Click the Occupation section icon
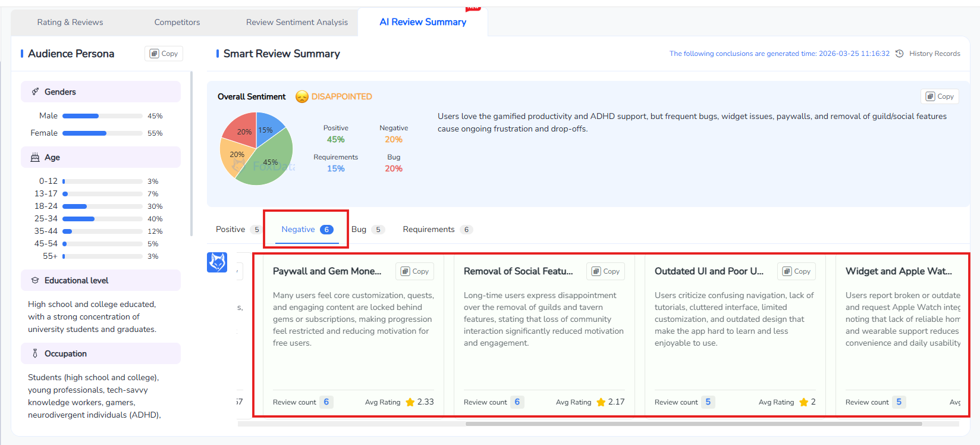This screenshot has width=980, height=445. [35, 353]
